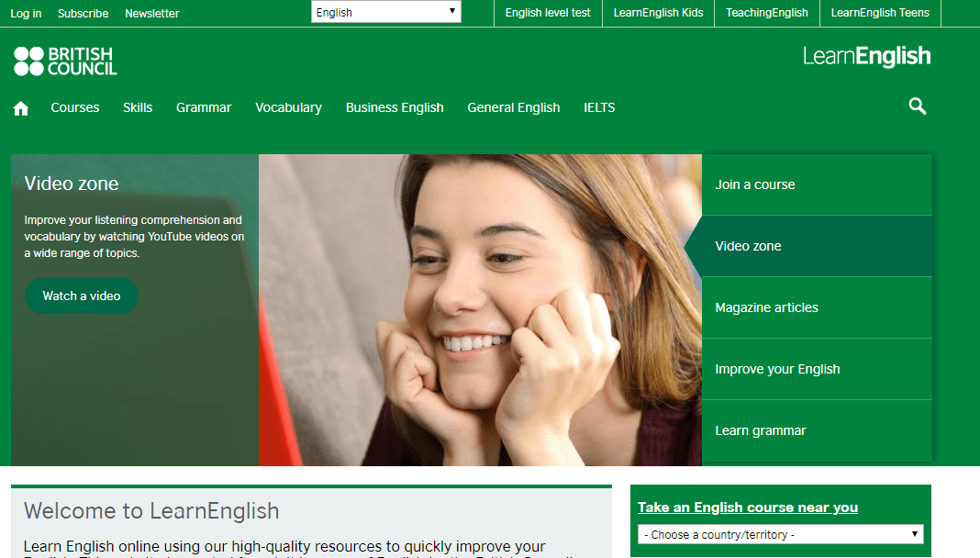Click the Welcome to LearnEnglish heading
Screen dimensions: 980x558
(x=151, y=511)
